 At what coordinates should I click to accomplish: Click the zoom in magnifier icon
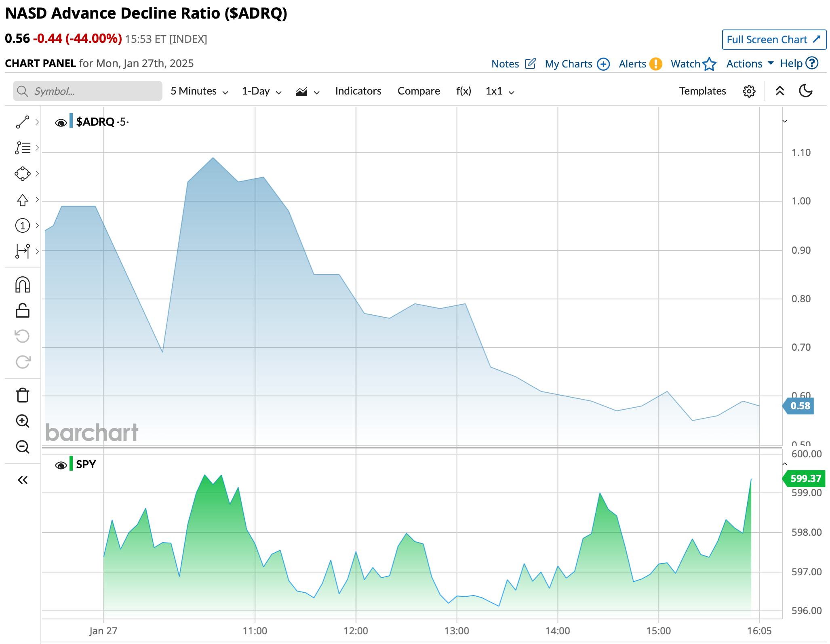click(23, 421)
